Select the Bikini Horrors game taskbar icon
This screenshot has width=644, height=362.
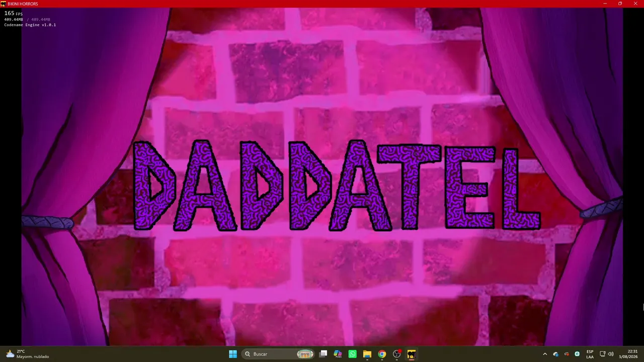click(412, 354)
